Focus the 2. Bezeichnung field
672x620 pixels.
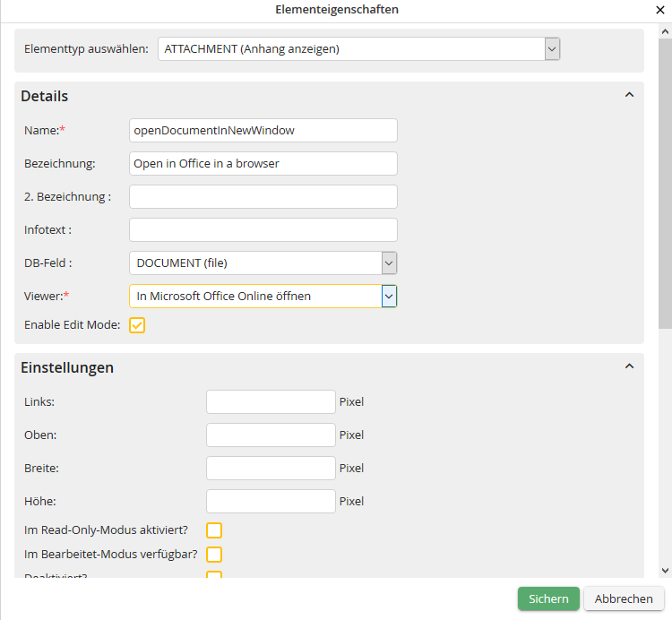(x=263, y=197)
